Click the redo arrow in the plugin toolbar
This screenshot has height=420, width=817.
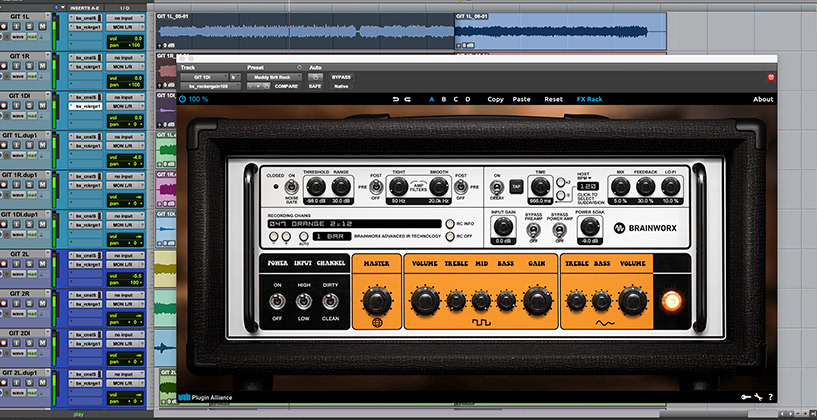407,99
